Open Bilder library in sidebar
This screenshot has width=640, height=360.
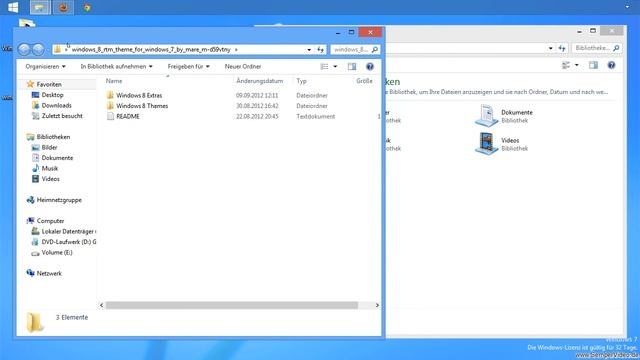49,147
